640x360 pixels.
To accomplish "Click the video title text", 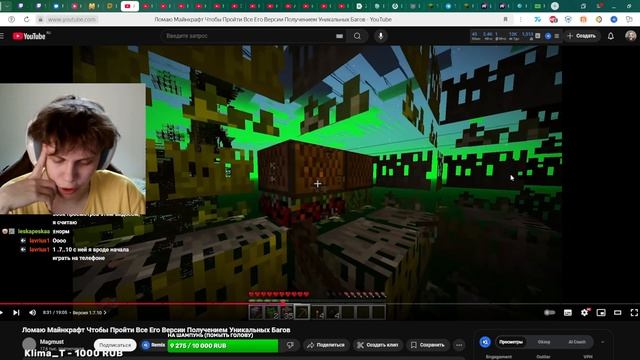I will click(156, 330).
